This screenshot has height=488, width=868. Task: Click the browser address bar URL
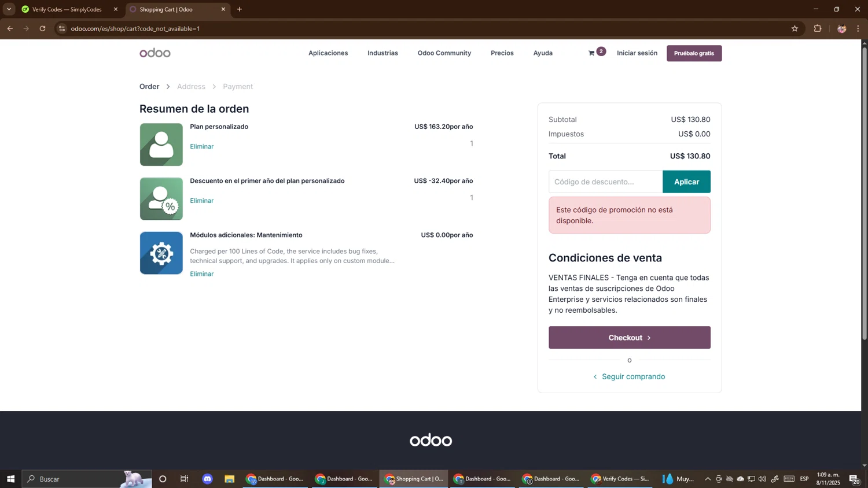click(135, 28)
